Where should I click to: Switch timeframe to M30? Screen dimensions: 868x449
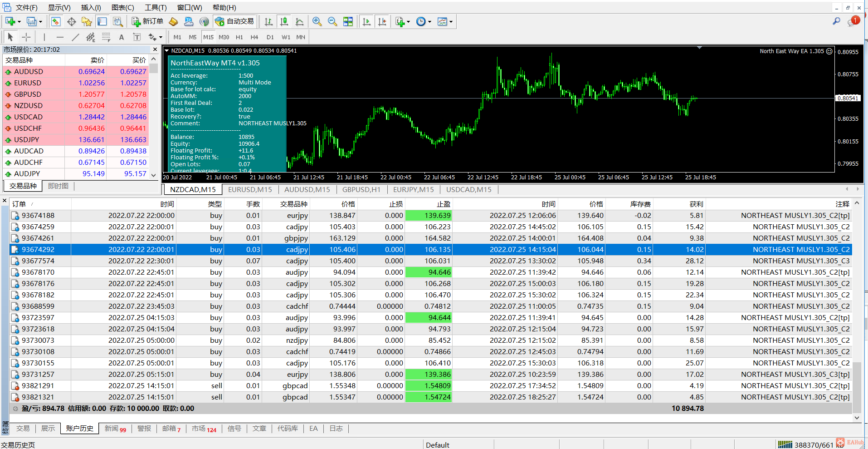point(224,37)
